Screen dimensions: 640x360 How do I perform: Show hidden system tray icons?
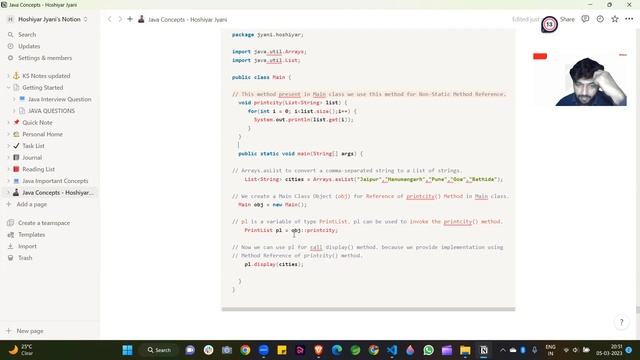click(x=502, y=350)
